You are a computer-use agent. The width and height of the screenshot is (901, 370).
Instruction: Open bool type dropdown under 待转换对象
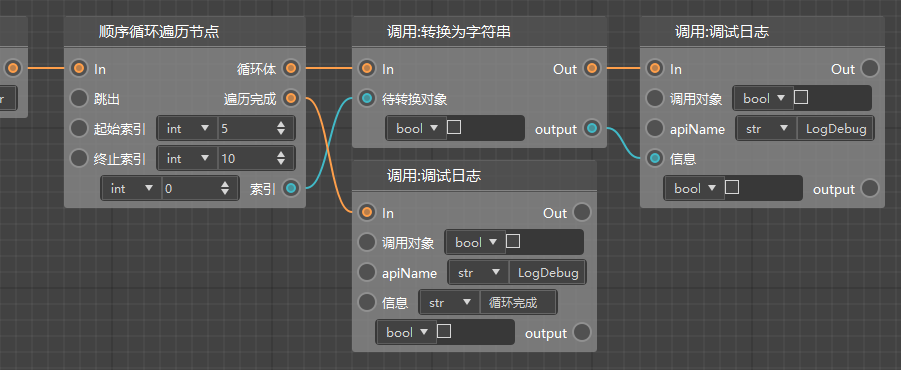417,129
